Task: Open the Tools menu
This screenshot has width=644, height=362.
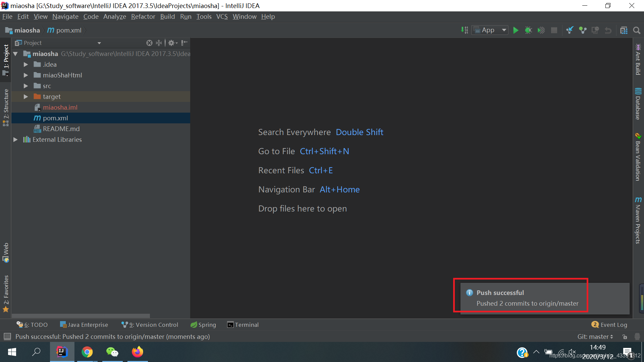Action: point(204,16)
